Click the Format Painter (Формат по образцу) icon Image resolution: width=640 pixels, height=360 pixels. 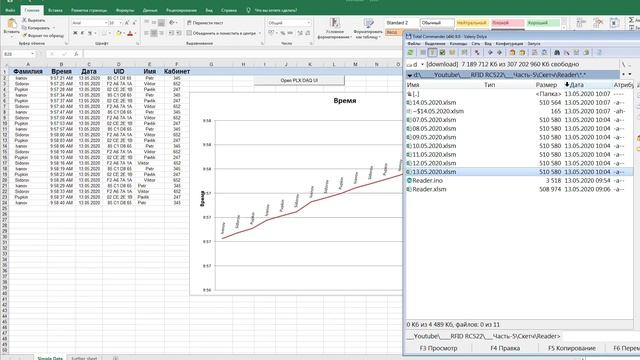(x=24, y=36)
